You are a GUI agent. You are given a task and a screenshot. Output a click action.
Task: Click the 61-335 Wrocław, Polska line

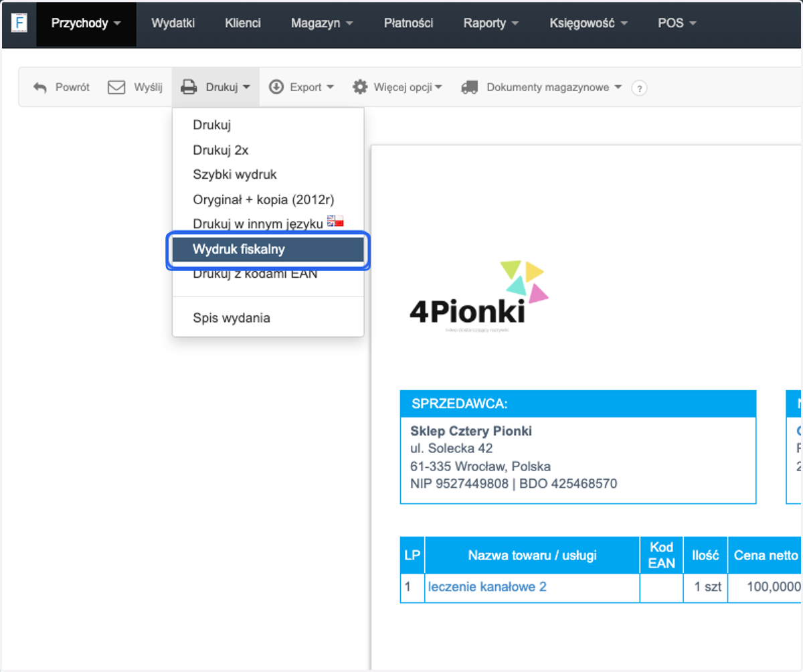(x=480, y=466)
